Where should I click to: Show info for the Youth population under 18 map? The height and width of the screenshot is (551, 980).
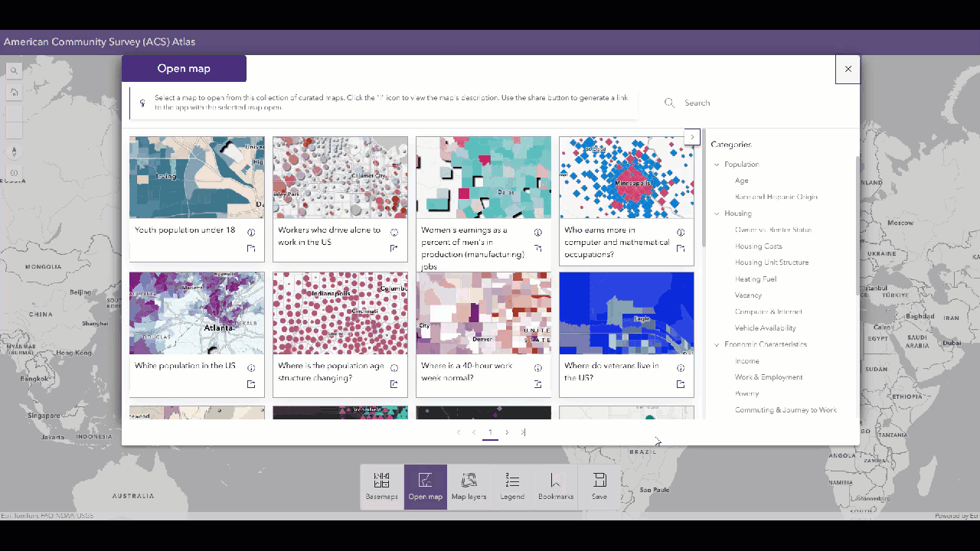click(251, 232)
